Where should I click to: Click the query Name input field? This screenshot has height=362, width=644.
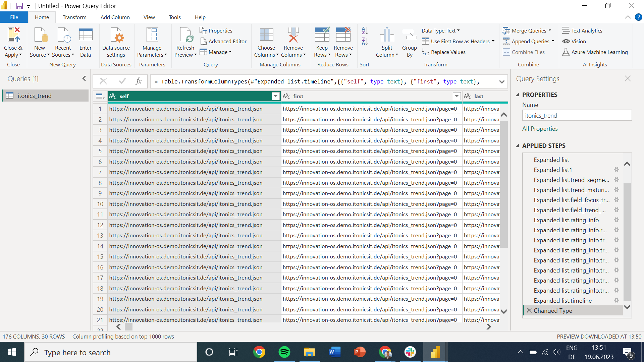pos(577,116)
